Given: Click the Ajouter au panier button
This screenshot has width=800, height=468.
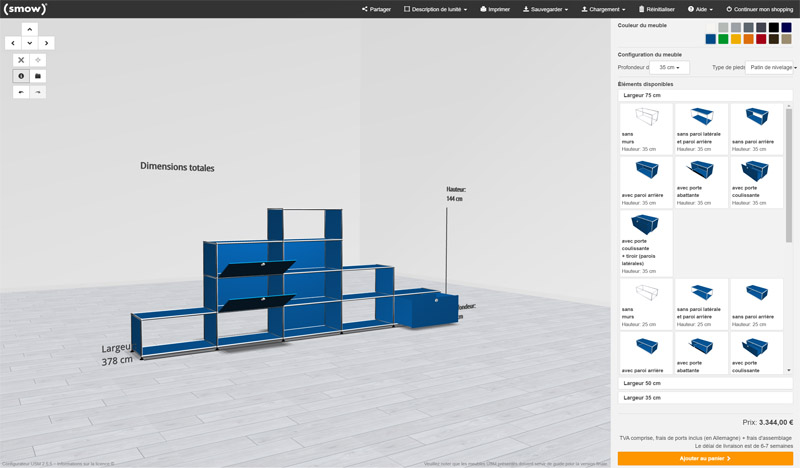Looking at the screenshot, I should (x=705, y=458).
